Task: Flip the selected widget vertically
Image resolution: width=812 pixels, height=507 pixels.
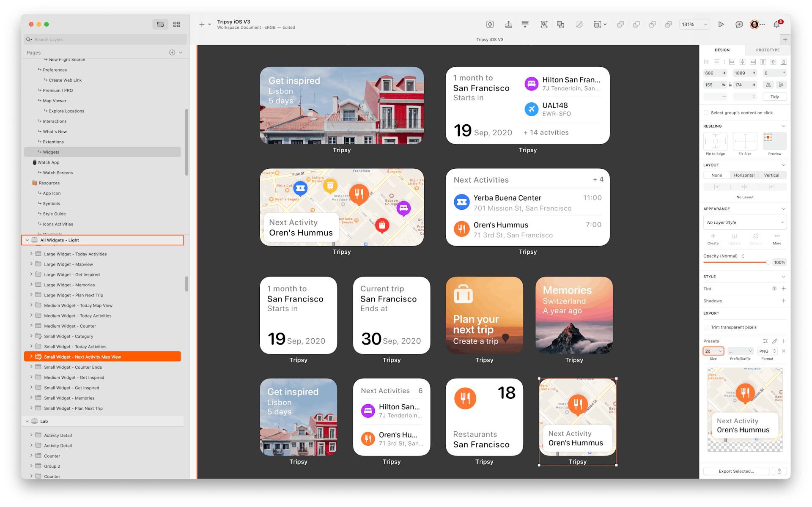Action: pos(781,85)
